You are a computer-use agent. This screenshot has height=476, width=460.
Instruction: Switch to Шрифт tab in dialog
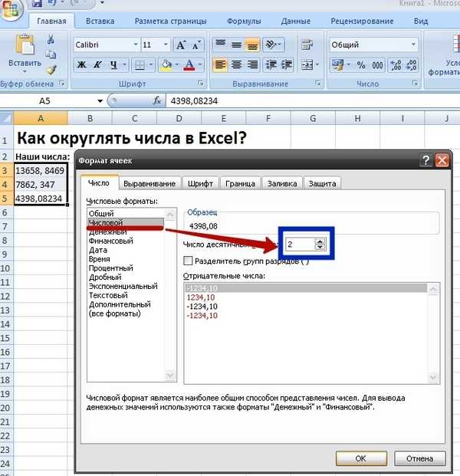coord(200,184)
